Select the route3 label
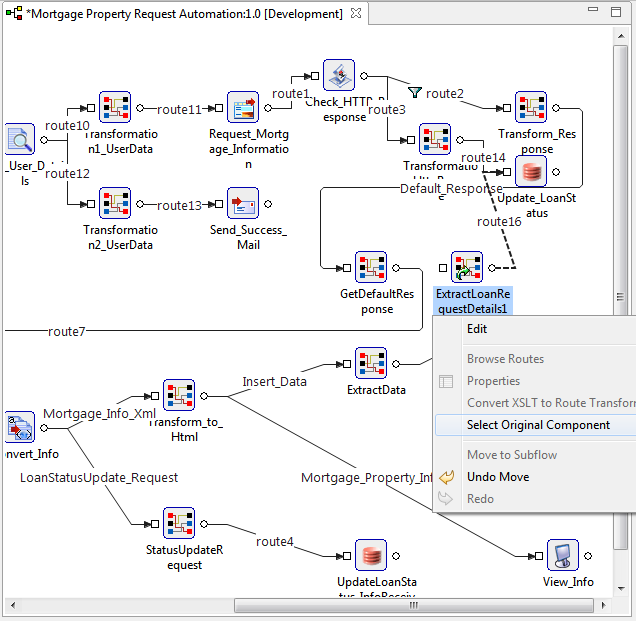Viewport: 636px width, 621px height. [387, 110]
